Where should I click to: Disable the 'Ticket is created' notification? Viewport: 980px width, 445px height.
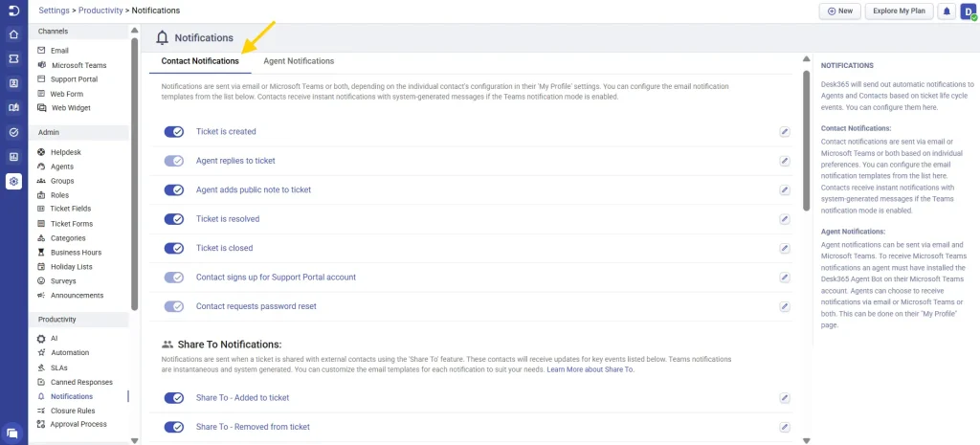tap(174, 132)
